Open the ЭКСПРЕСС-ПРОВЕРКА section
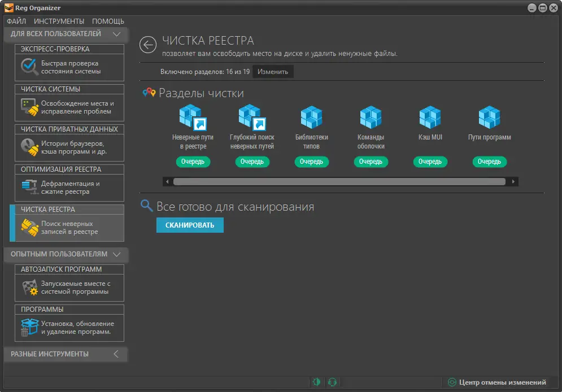The width and height of the screenshot is (562, 392). pos(69,49)
